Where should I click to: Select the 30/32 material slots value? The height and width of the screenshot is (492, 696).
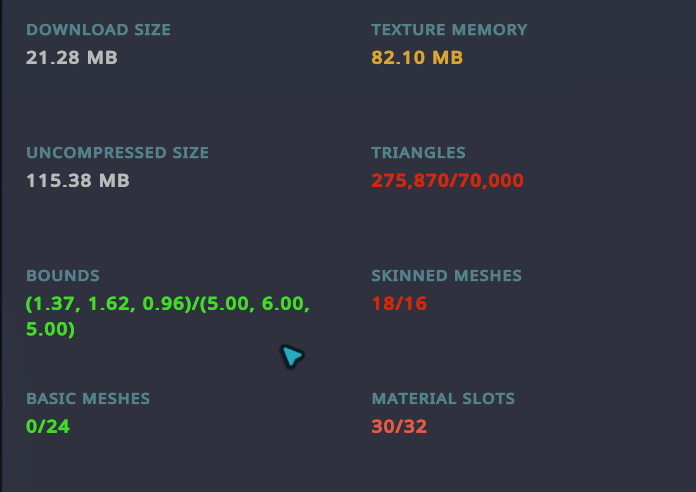click(x=399, y=427)
